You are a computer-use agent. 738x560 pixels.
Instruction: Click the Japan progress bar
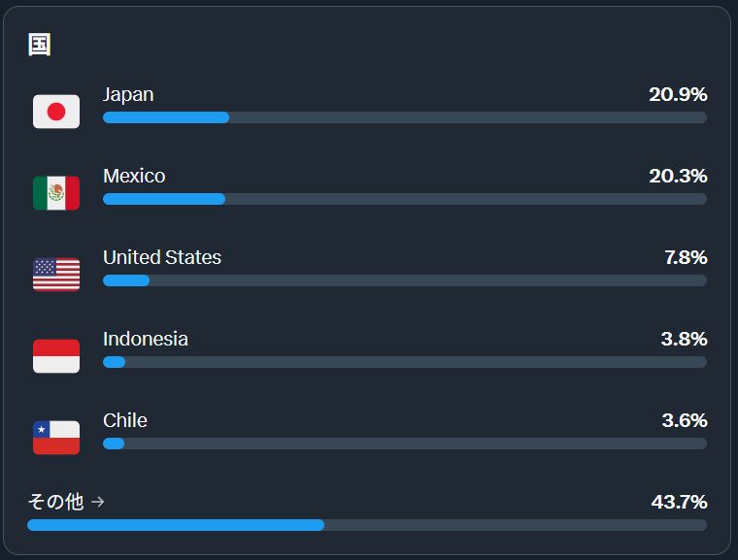[x=404, y=117]
